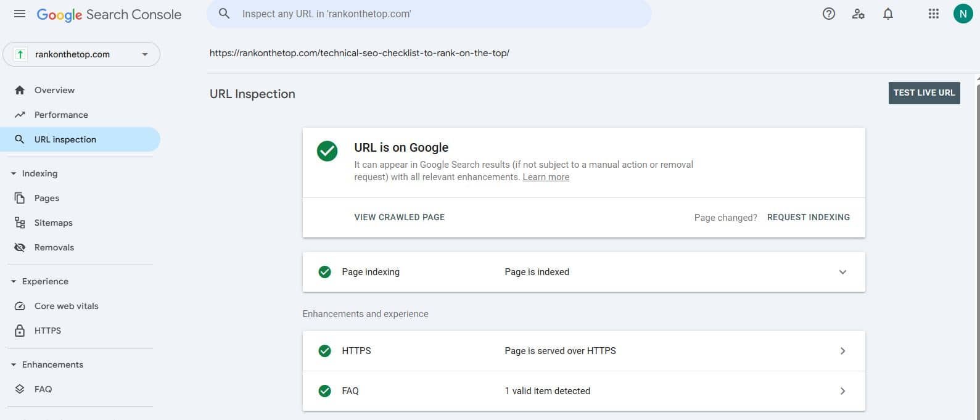Open the Core web vitals report

(x=80, y=306)
